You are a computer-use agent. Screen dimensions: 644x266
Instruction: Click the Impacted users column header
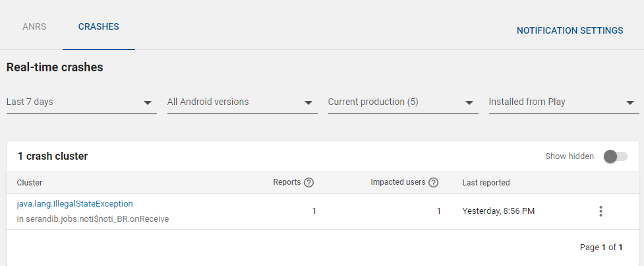[x=398, y=183]
